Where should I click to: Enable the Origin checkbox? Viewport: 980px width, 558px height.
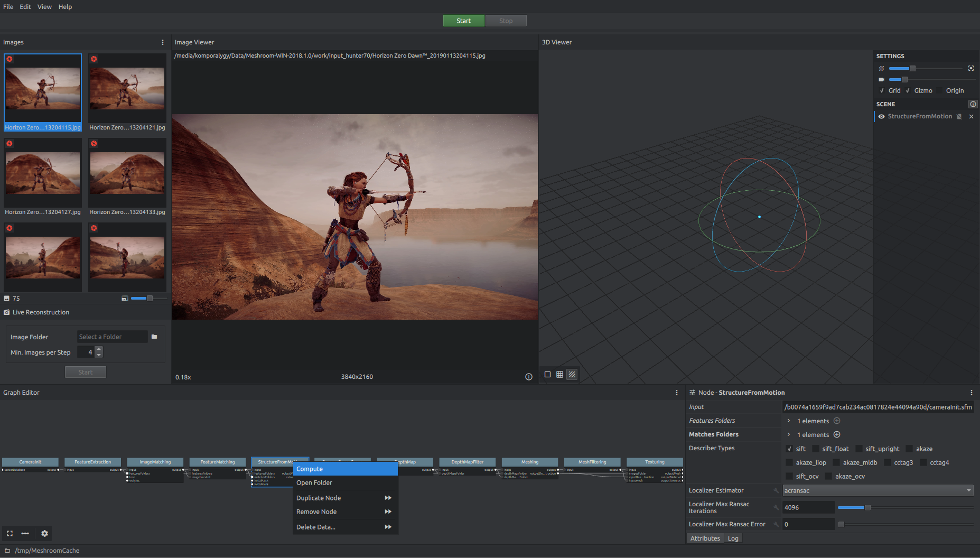(x=939, y=91)
